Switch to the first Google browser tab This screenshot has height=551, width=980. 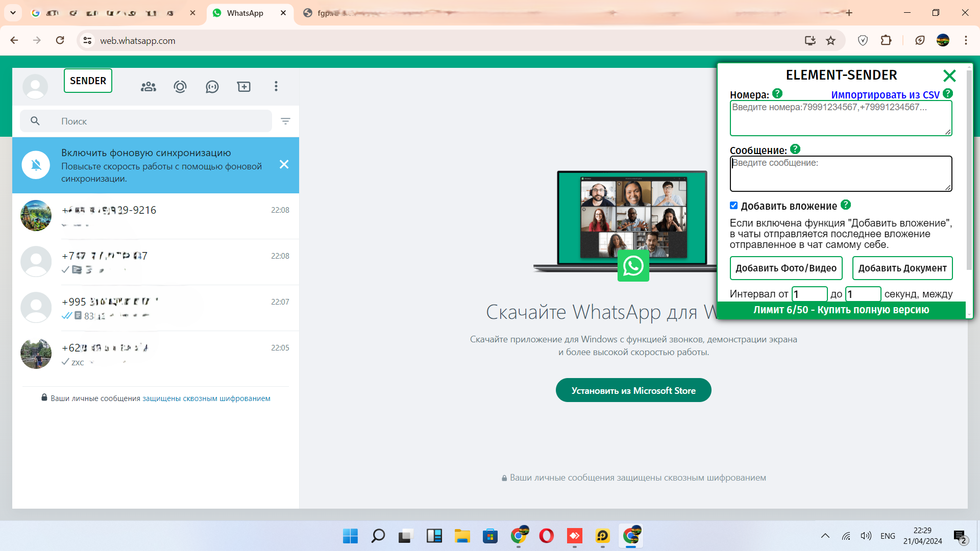point(113,13)
